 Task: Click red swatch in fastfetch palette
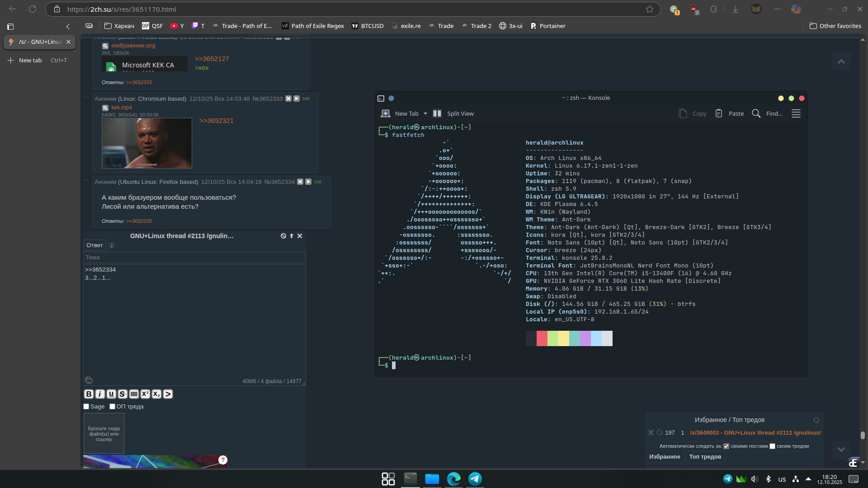[542, 338]
